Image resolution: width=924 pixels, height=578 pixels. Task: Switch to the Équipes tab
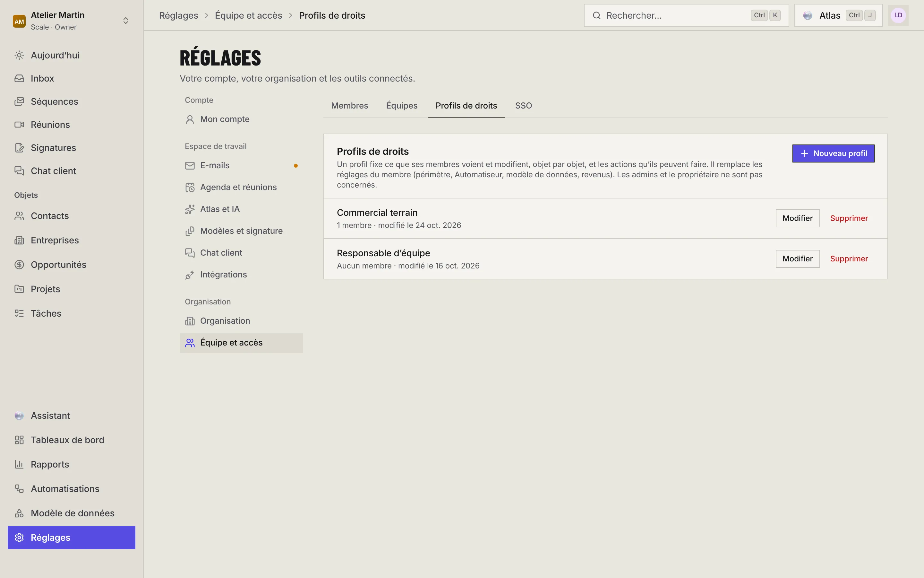point(402,106)
